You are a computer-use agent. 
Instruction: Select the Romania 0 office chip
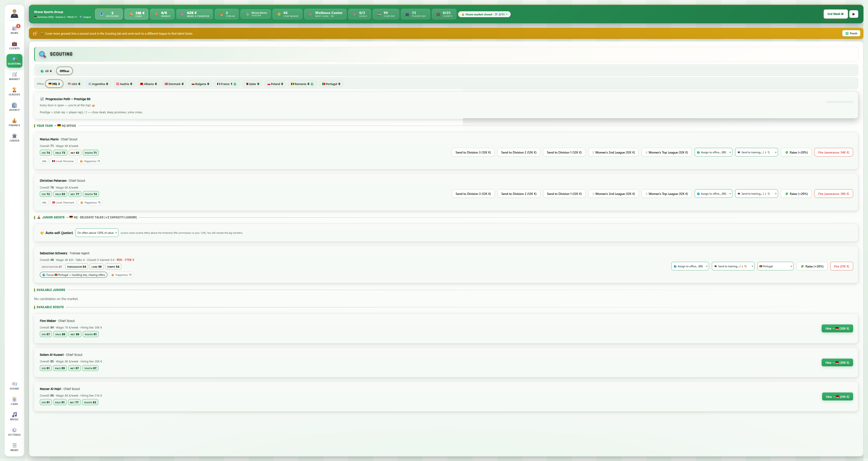tap(302, 84)
